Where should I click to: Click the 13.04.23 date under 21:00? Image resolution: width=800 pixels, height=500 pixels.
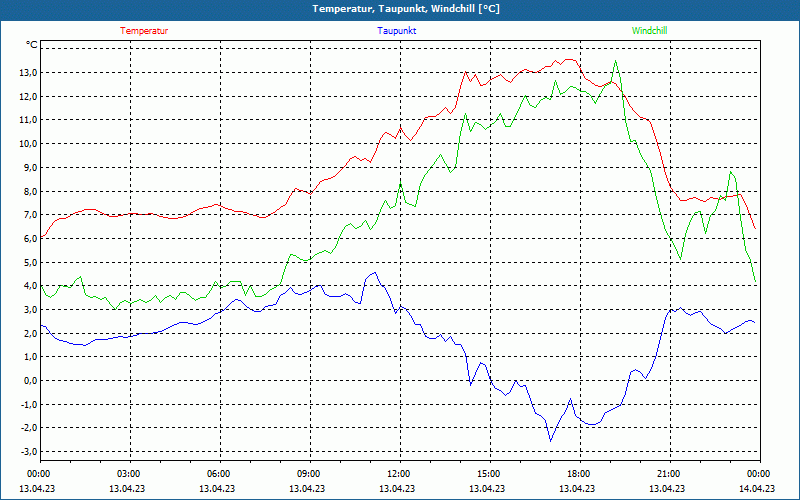667,488
